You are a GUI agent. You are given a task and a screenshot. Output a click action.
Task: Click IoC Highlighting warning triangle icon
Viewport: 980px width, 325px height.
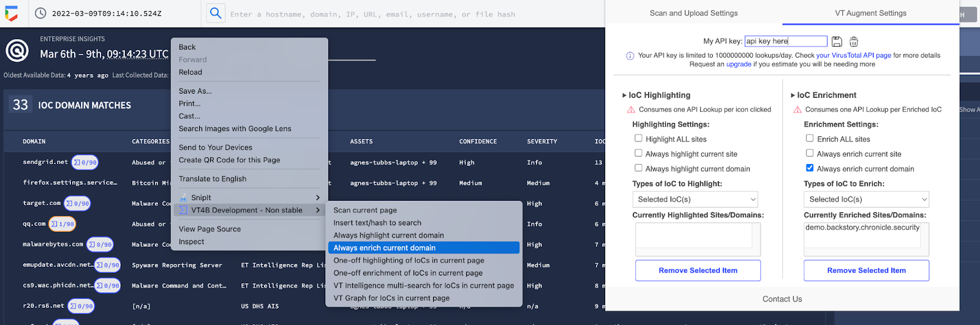coord(631,110)
